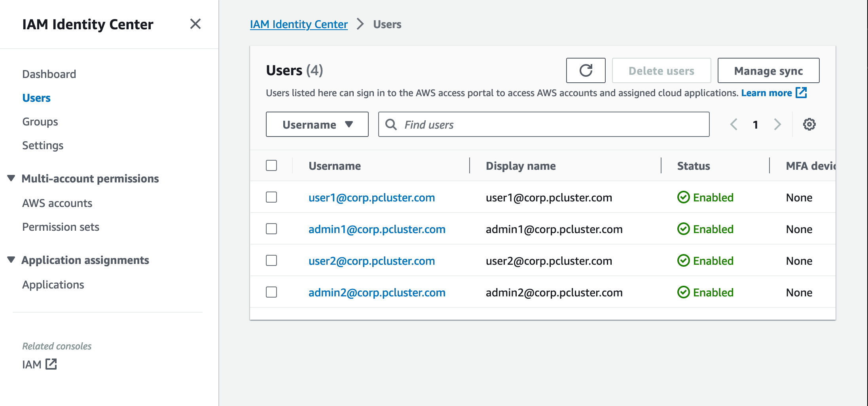Go to previous page arrow in pagination

click(x=734, y=124)
